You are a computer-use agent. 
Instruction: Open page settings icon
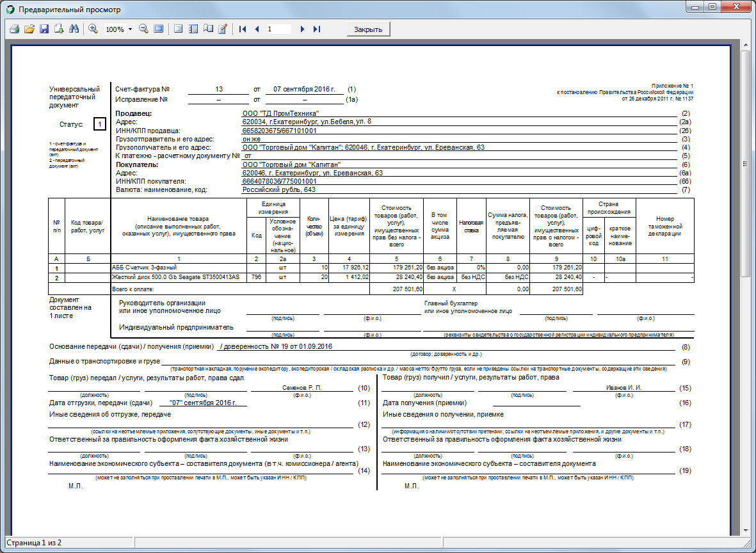tap(208, 29)
